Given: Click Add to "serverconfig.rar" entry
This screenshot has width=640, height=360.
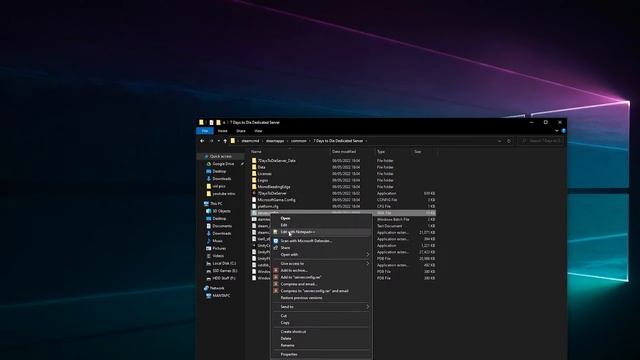Looking at the screenshot, I should pyautogui.click(x=322, y=277).
